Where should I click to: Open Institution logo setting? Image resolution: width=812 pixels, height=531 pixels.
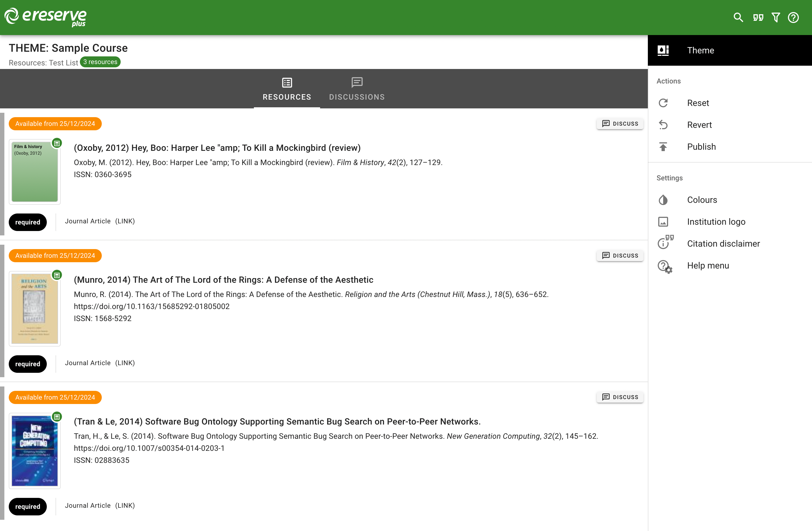click(716, 221)
